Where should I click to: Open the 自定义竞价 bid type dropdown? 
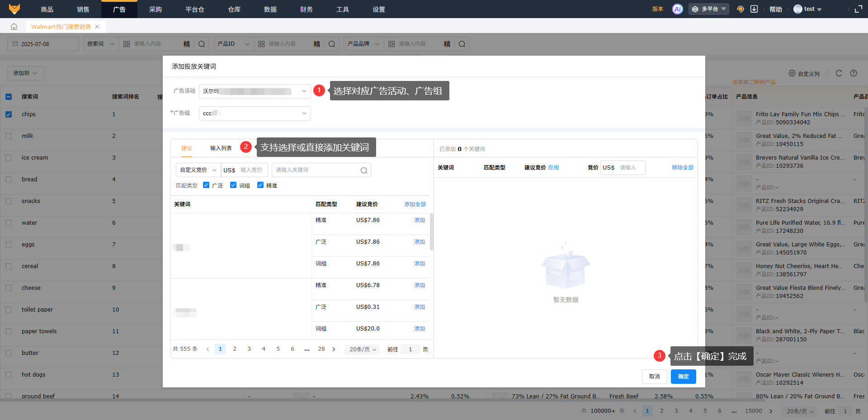coord(198,170)
